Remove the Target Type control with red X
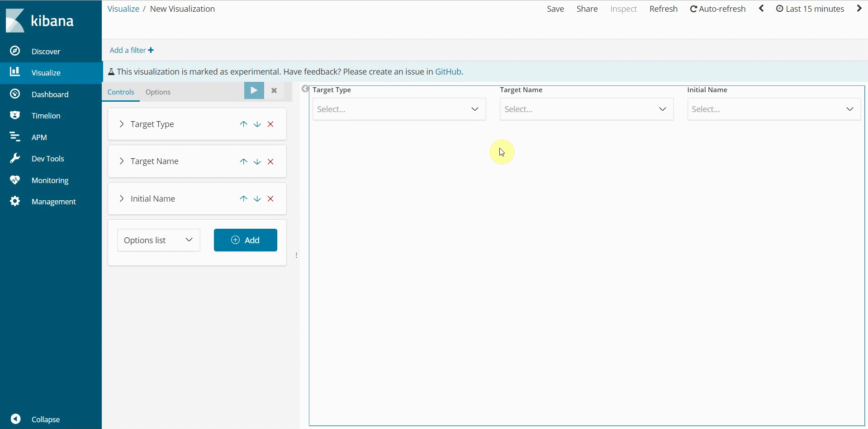 coord(270,124)
